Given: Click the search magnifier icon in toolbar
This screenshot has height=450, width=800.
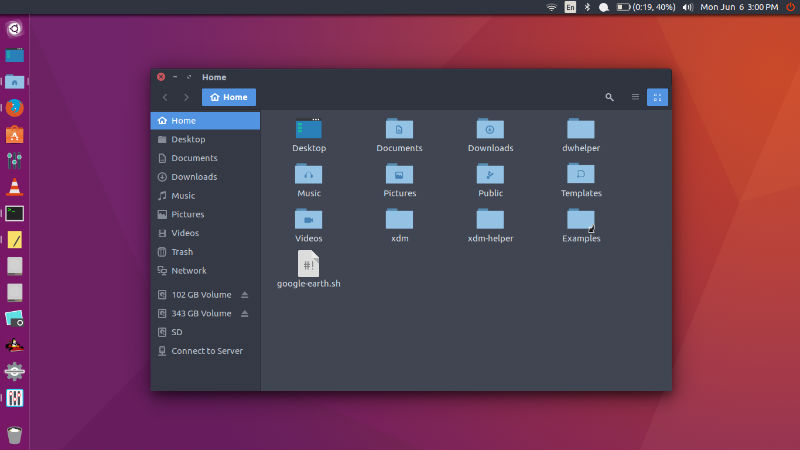Looking at the screenshot, I should [x=610, y=97].
